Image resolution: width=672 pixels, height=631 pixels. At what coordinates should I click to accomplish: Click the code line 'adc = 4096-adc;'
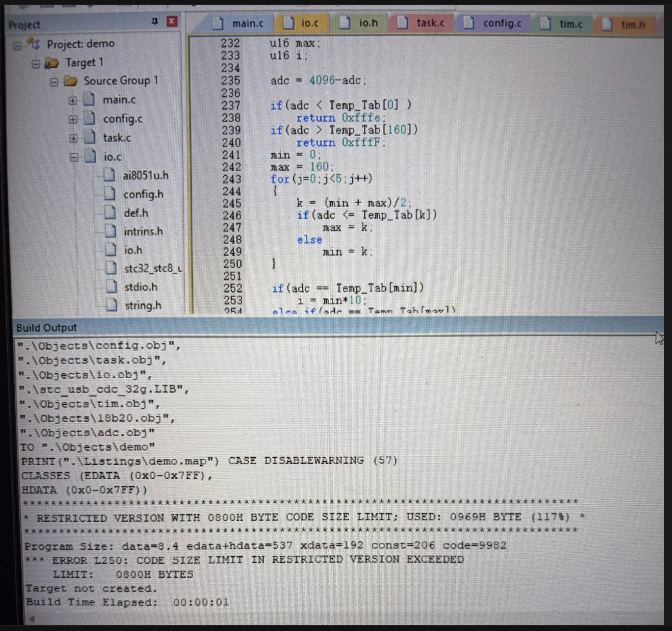pos(318,80)
